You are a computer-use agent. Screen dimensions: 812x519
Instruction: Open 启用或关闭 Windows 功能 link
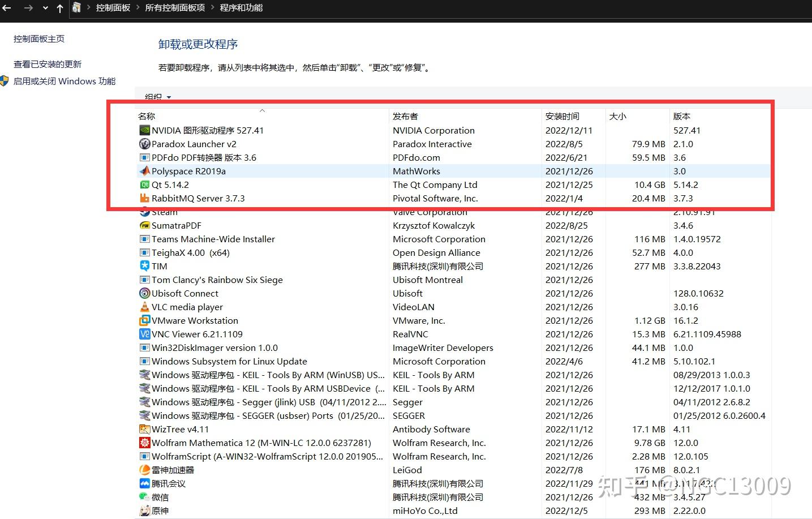[x=65, y=82]
